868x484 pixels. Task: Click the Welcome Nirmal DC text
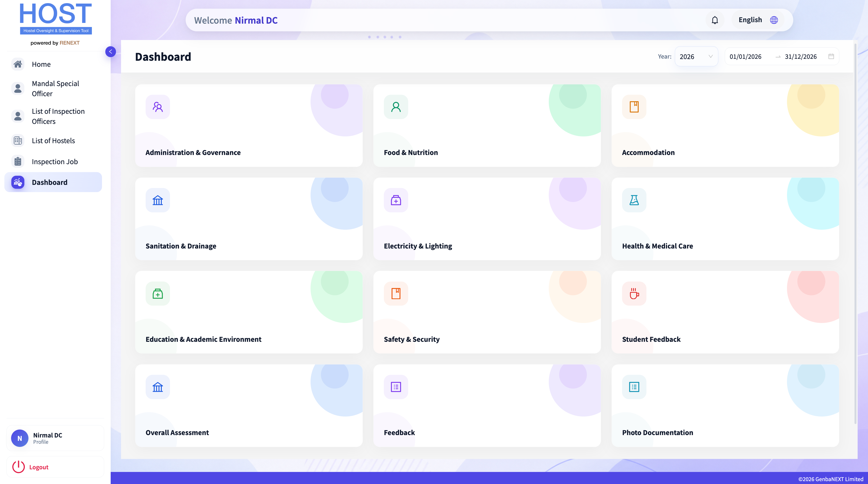(236, 20)
